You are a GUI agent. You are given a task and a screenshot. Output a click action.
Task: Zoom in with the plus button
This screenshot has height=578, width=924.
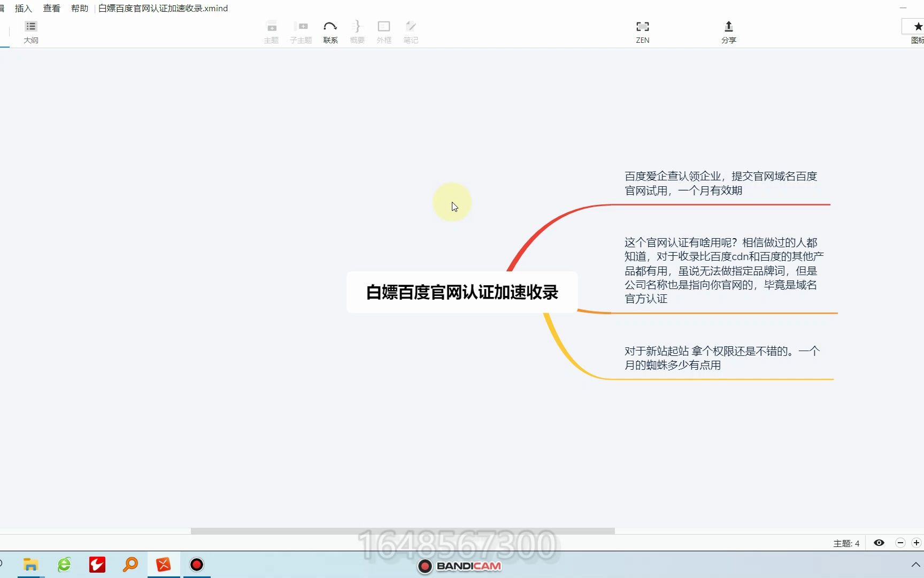tap(917, 543)
